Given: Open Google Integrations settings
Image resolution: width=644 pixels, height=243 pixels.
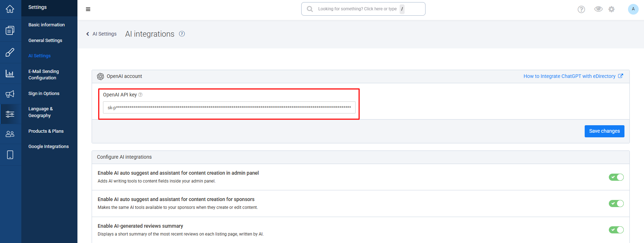Looking at the screenshot, I should coord(48,147).
